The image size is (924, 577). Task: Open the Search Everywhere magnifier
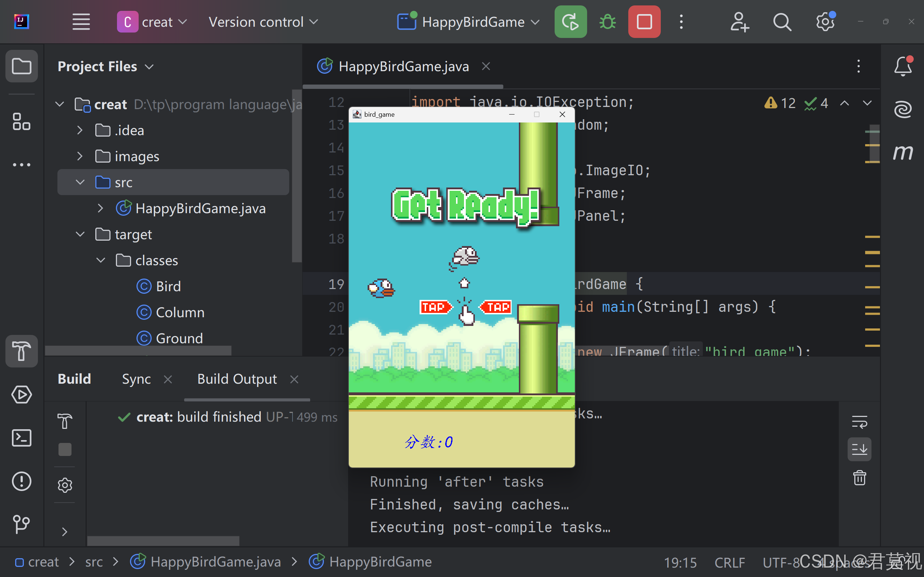click(x=782, y=22)
